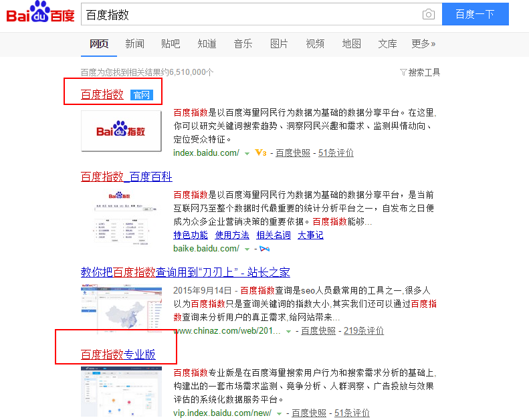Expand the www.chinaz.com dropdown arrow
529x420 pixels.
[288, 332]
